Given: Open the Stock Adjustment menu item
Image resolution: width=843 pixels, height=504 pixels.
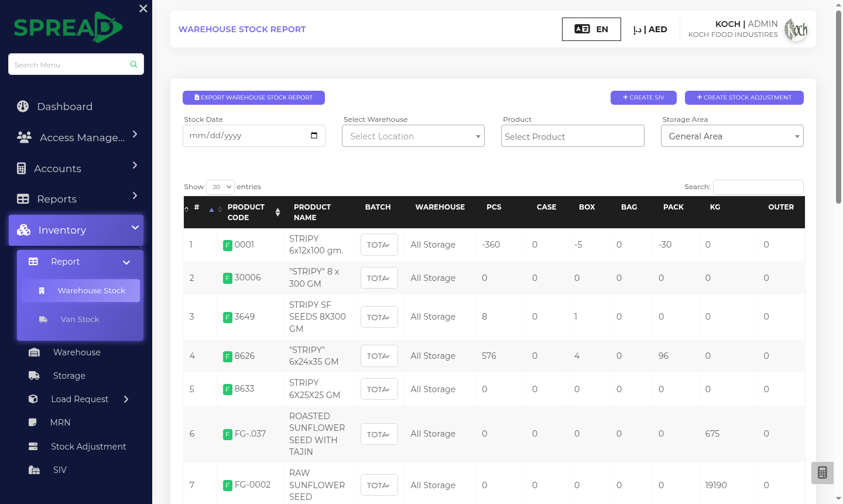Looking at the screenshot, I should (x=88, y=447).
